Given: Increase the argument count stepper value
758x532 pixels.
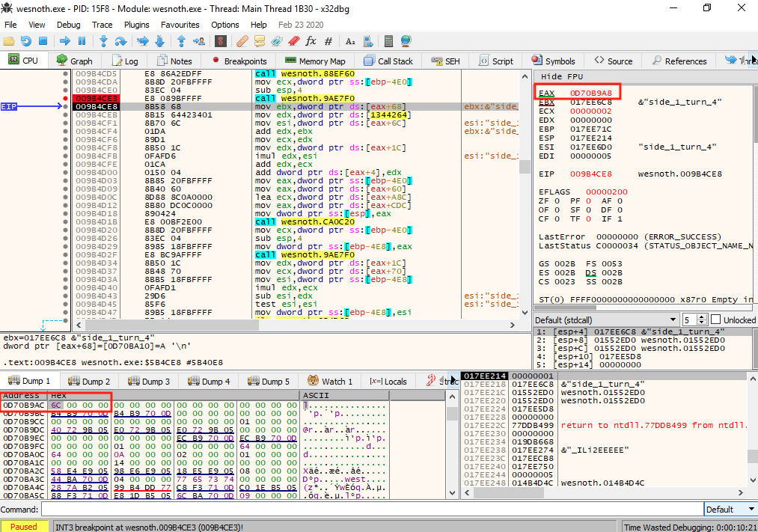Looking at the screenshot, I should point(703,317).
